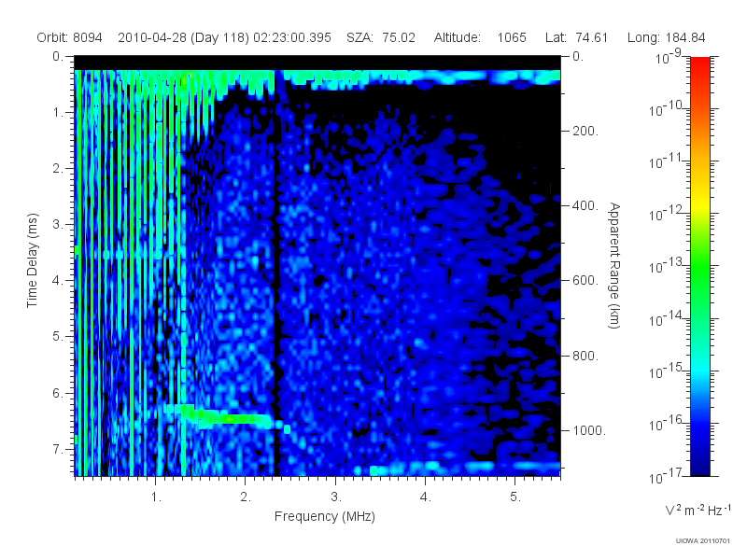747x560 pixels.
Task: Click the 6. tick on the time delay axis
Action: (x=58, y=393)
